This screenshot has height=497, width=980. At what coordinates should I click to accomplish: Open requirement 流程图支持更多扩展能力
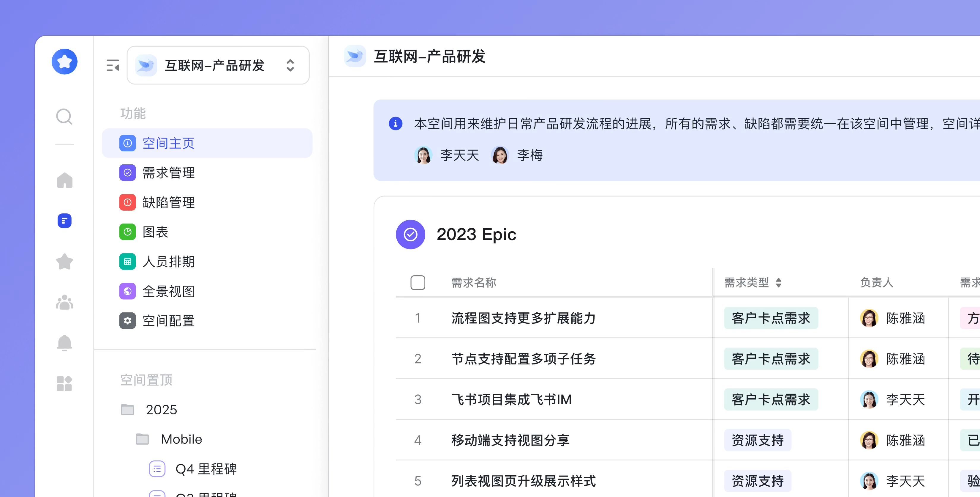[524, 318]
